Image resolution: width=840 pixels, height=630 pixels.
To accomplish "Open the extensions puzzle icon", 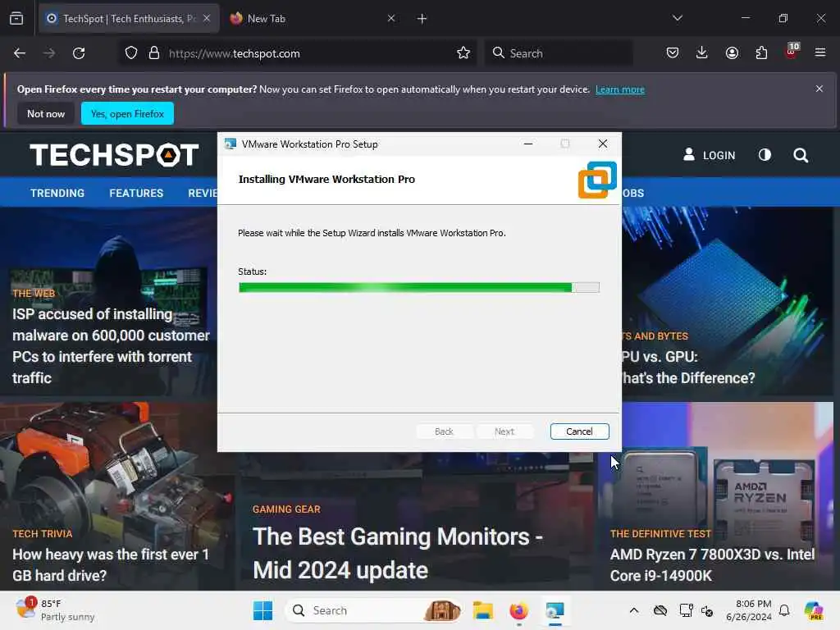I will pyautogui.click(x=761, y=52).
